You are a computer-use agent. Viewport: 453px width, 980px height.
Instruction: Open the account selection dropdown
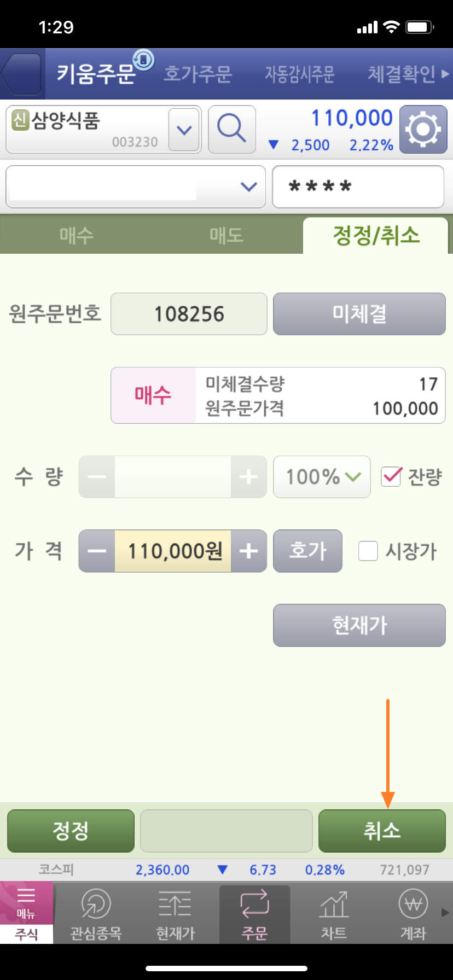[136, 187]
